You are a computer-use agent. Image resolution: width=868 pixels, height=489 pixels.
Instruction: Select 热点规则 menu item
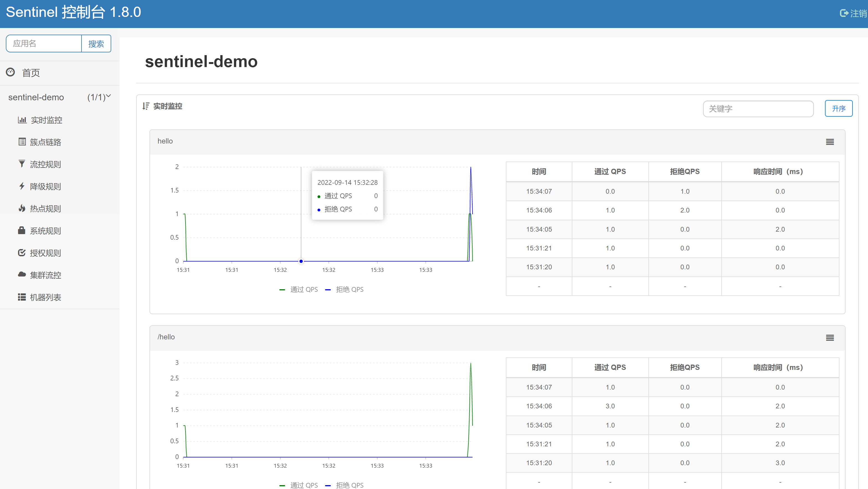[45, 209]
